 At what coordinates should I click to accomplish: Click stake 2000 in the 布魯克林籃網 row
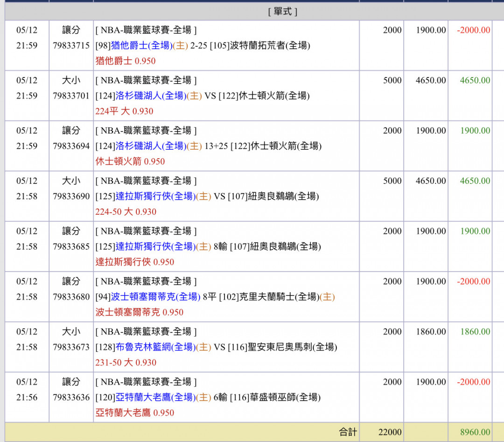(392, 331)
